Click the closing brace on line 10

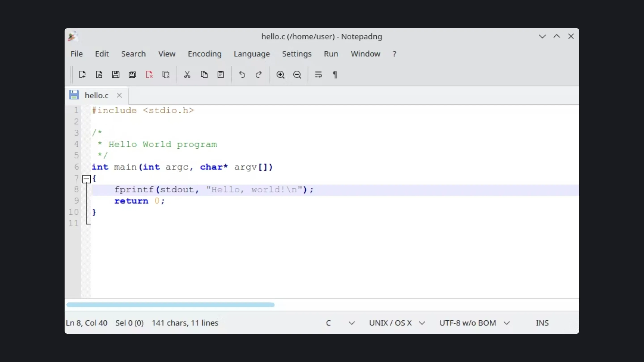[94, 212]
